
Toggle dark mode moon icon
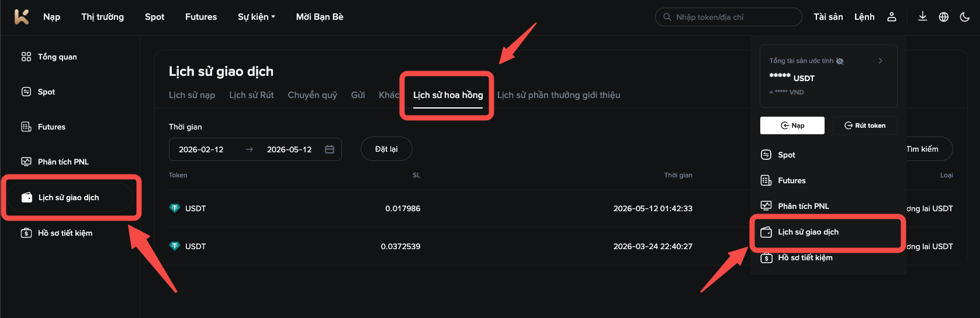click(x=965, y=17)
